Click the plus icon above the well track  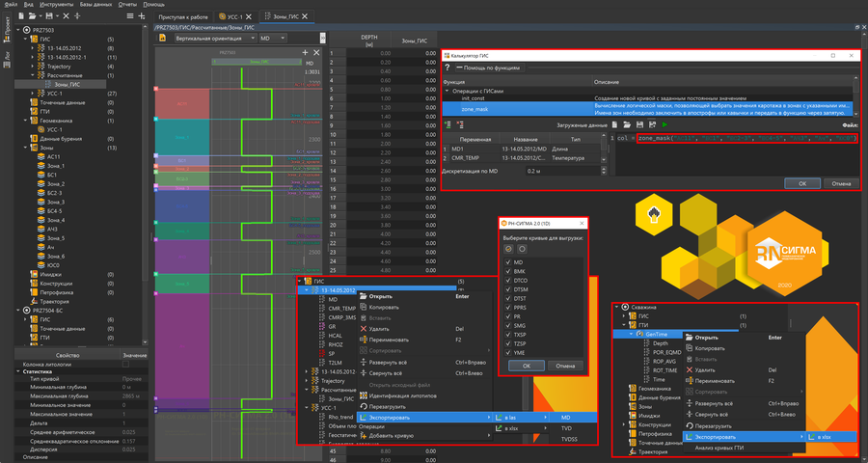click(305, 53)
